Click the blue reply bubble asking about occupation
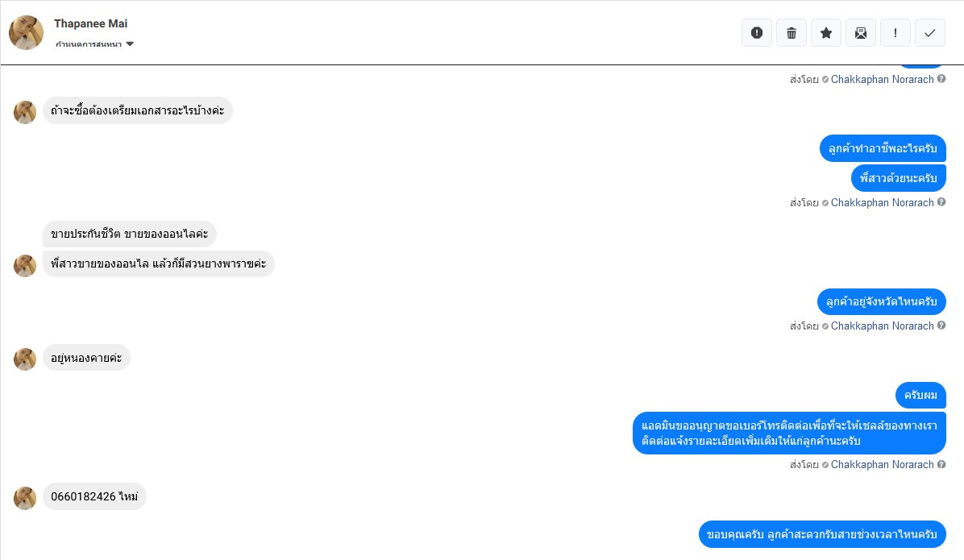 pyautogui.click(x=883, y=149)
